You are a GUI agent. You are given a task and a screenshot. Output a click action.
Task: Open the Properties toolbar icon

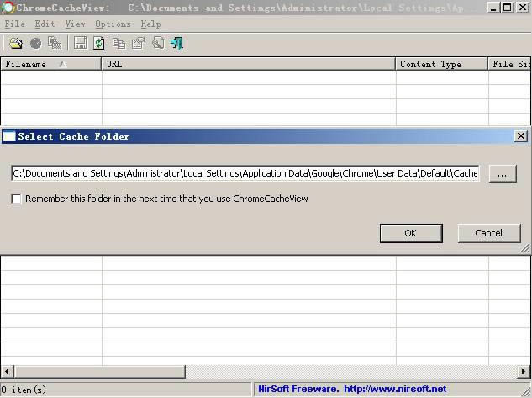(138, 43)
